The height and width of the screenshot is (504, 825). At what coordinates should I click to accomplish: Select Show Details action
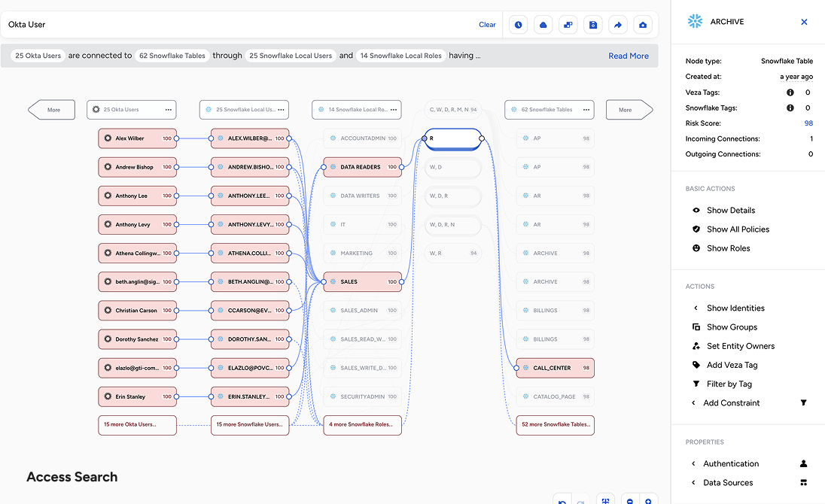pyautogui.click(x=731, y=210)
